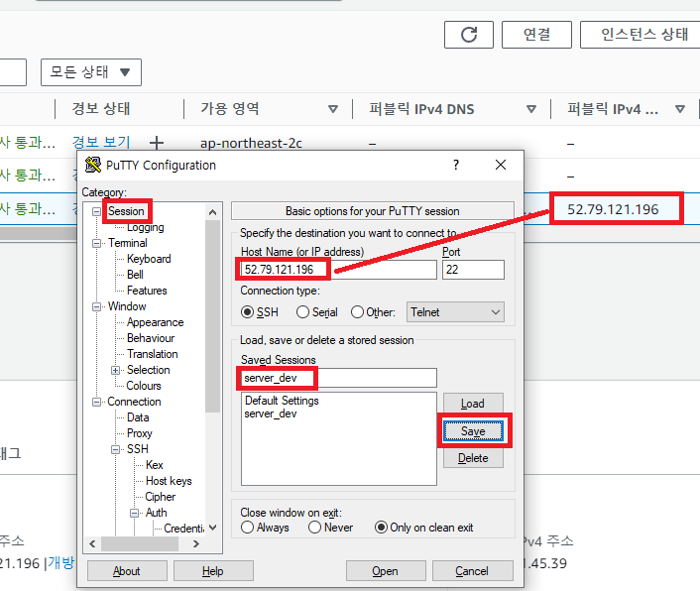
Task: Click the Open button to connect
Action: (x=386, y=571)
